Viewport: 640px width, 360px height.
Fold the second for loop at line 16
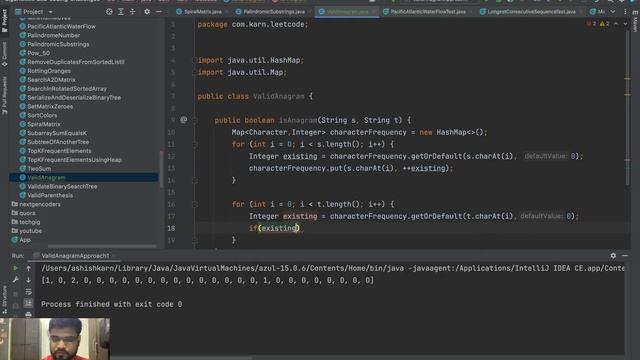(195, 204)
